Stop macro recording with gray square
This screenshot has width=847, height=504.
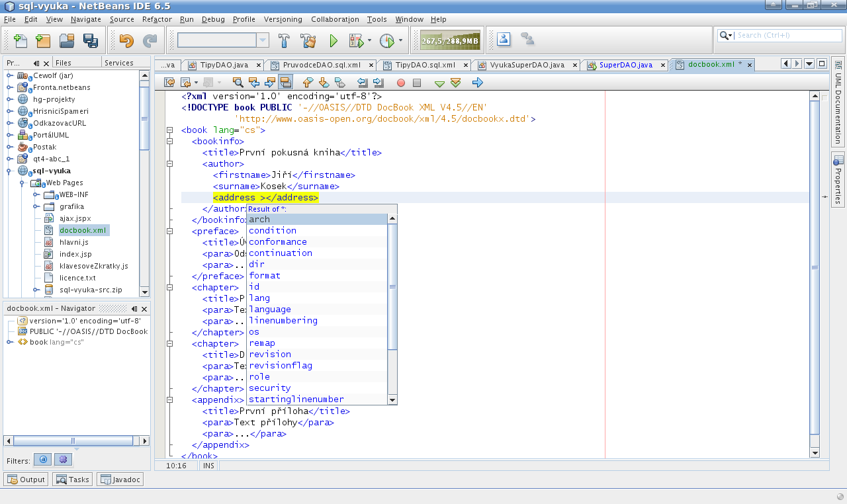click(417, 83)
